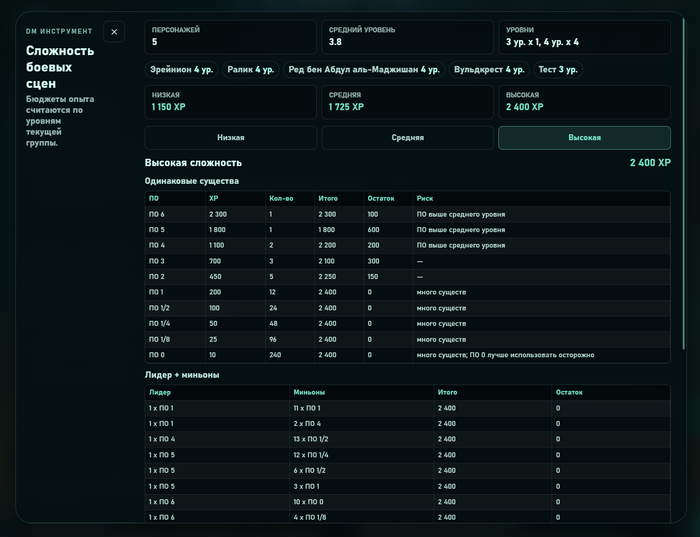Image resolution: width=700 pixels, height=537 pixels.
Task: Click the Персонажей count card
Action: coord(230,37)
